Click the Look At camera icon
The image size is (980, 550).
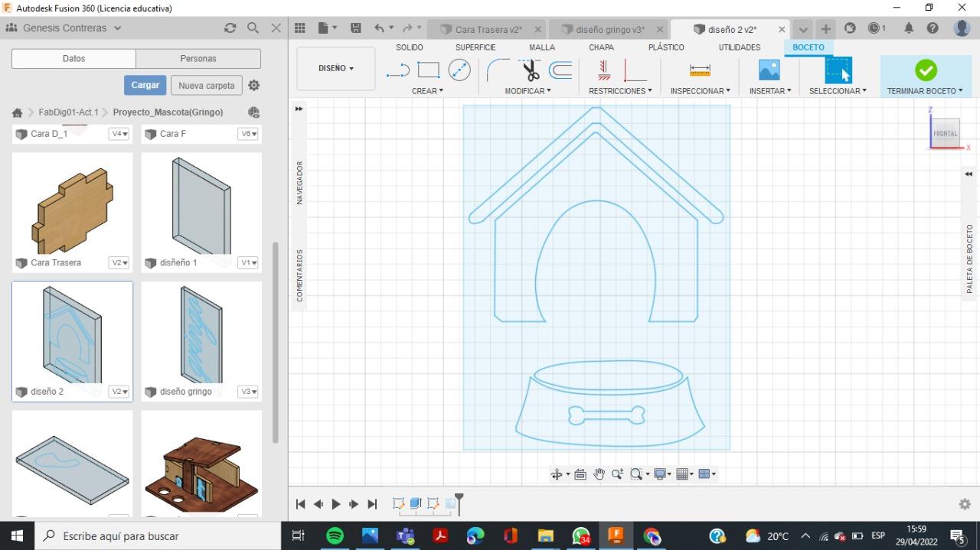click(x=580, y=474)
